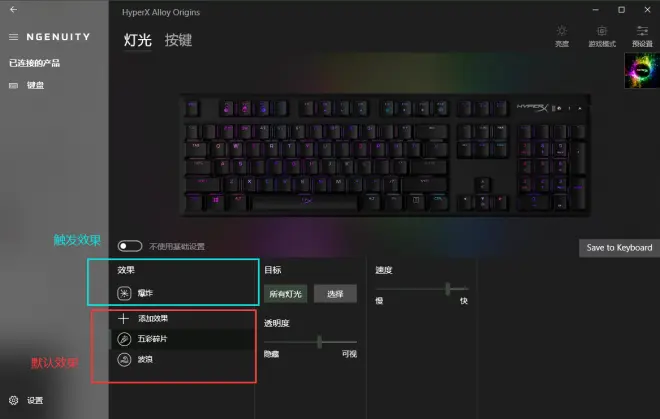The image size is (660, 419).
Task: Switch to the 灯光 lighting tab
Action: [137, 40]
